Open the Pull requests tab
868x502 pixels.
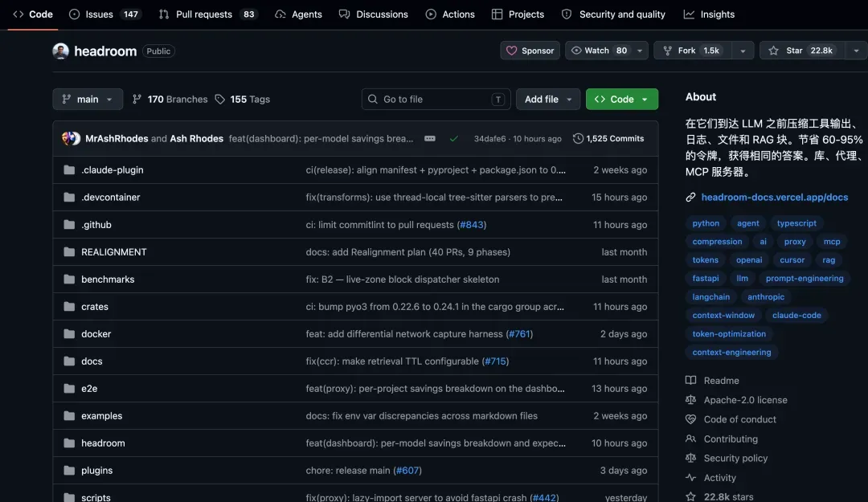coord(208,14)
